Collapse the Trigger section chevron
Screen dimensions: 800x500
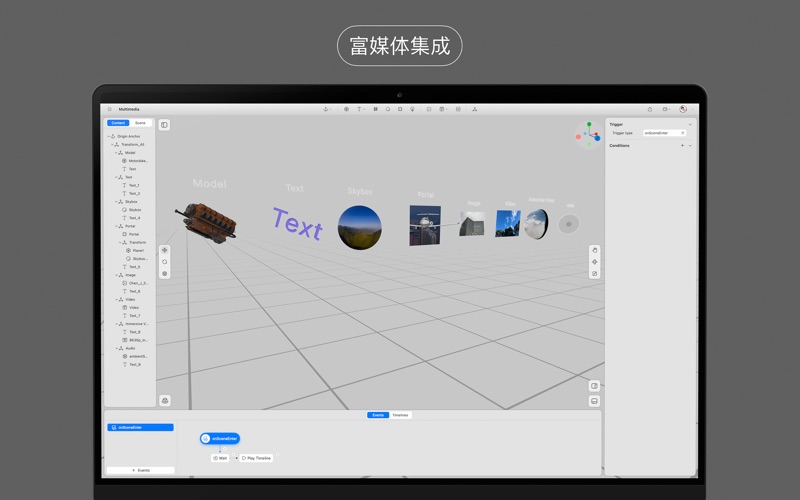690,124
